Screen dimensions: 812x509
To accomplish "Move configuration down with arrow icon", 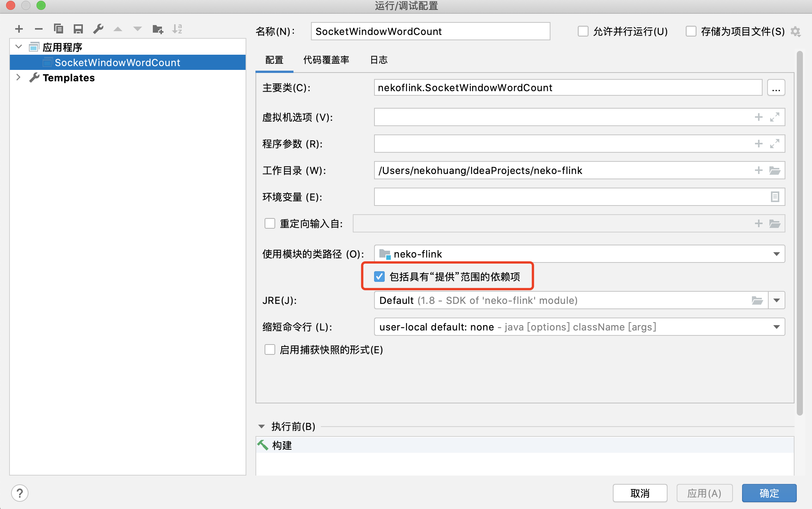I will [x=138, y=29].
